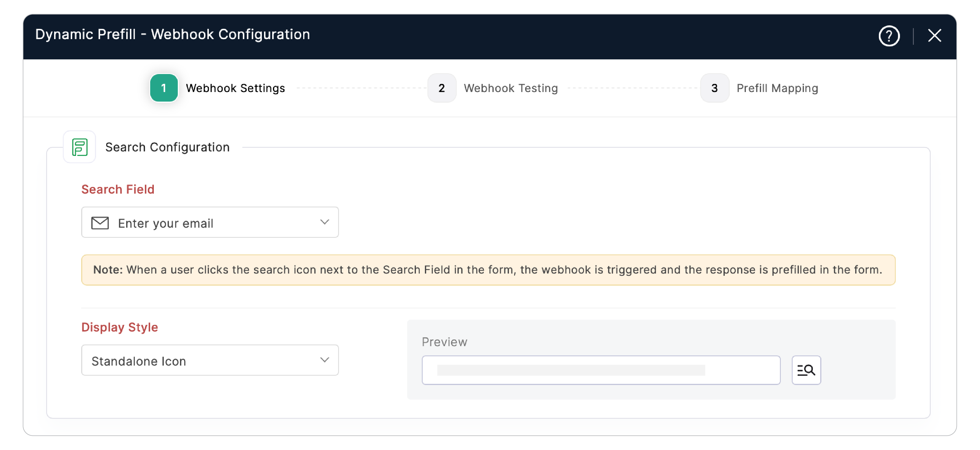Screen dimensions: 980x450
Task: Click the Display Style label
Action: coord(119,327)
